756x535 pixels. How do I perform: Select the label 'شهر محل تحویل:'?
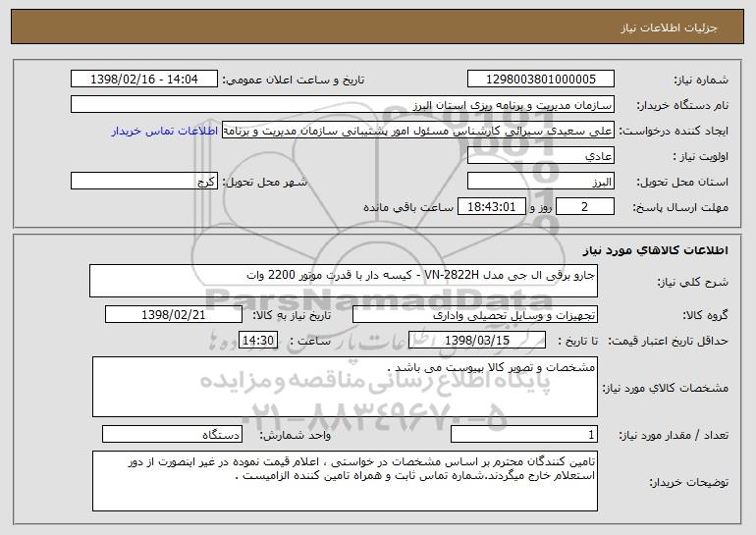click(x=264, y=182)
